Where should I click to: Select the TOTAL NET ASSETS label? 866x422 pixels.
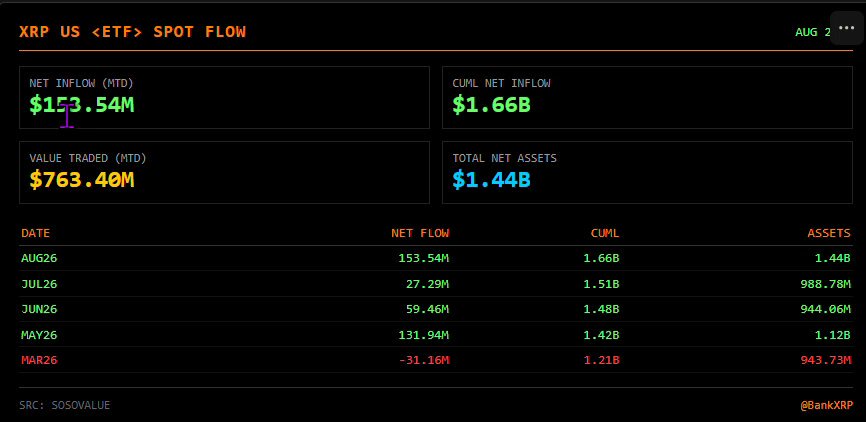505,159
